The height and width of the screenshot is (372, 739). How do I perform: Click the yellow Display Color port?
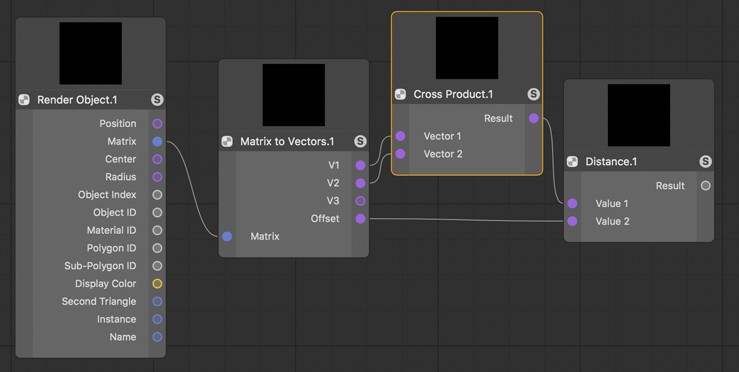(157, 284)
